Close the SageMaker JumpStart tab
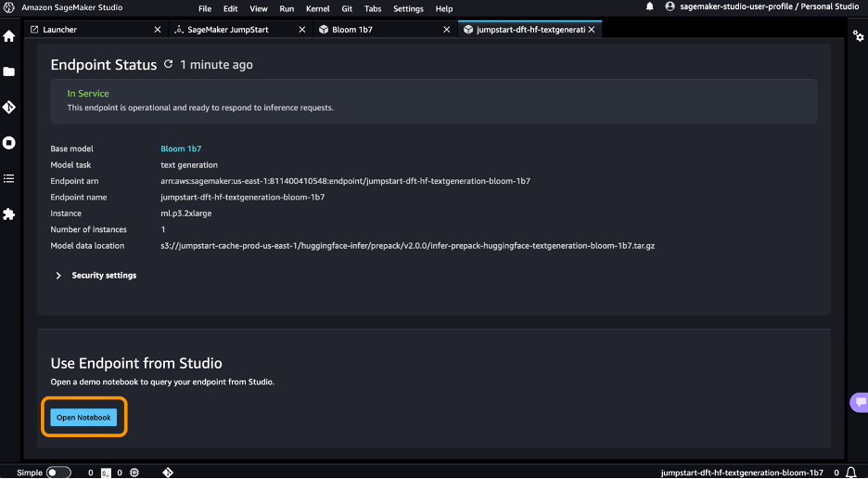The height and width of the screenshot is (479, 868). click(x=302, y=30)
